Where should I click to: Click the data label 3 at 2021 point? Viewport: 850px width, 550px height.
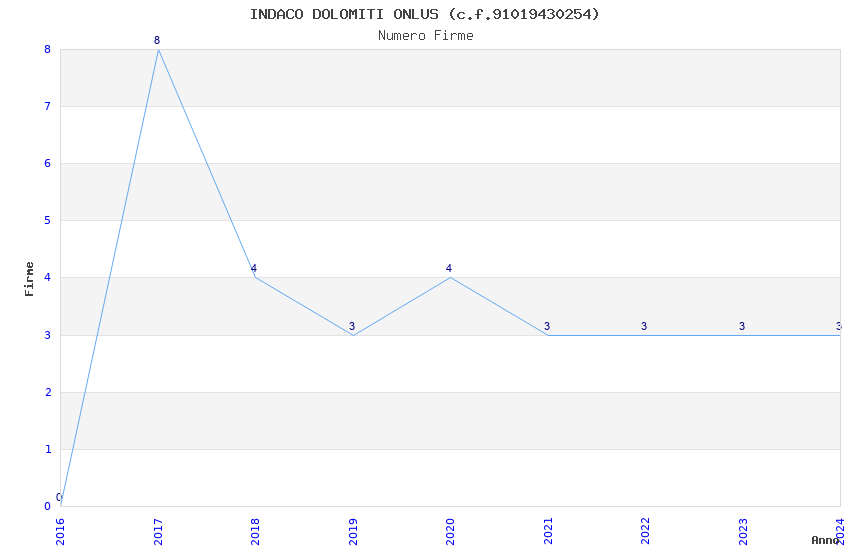pyautogui.click(x=547, y=326)
